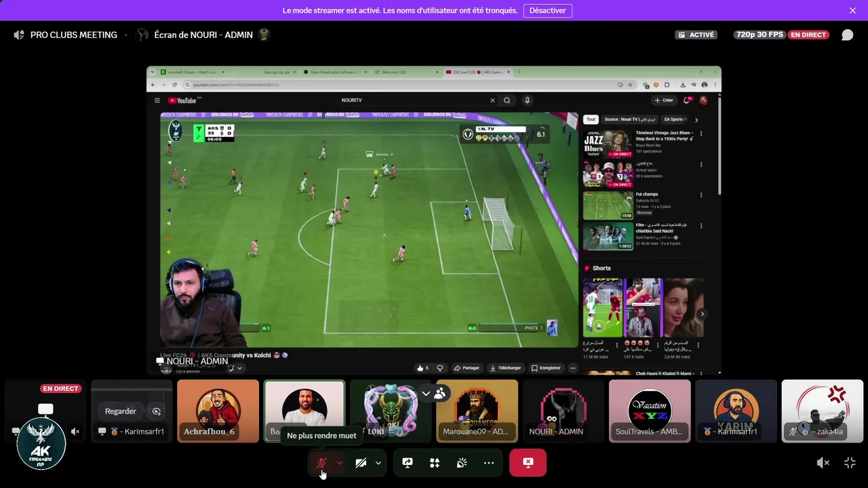Image resolution: width=868 pixels, height=488 pixels.
Task: Go back in the shared browser
Action: 153,85
